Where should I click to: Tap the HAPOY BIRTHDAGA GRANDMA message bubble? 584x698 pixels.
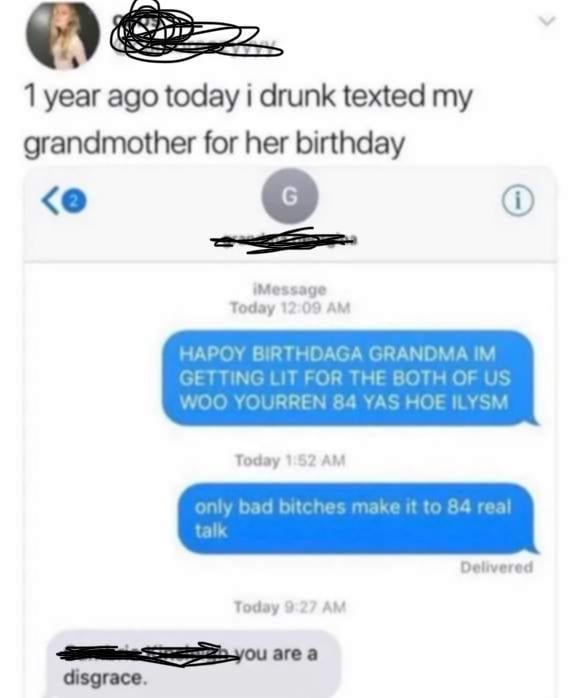point(349,377)
